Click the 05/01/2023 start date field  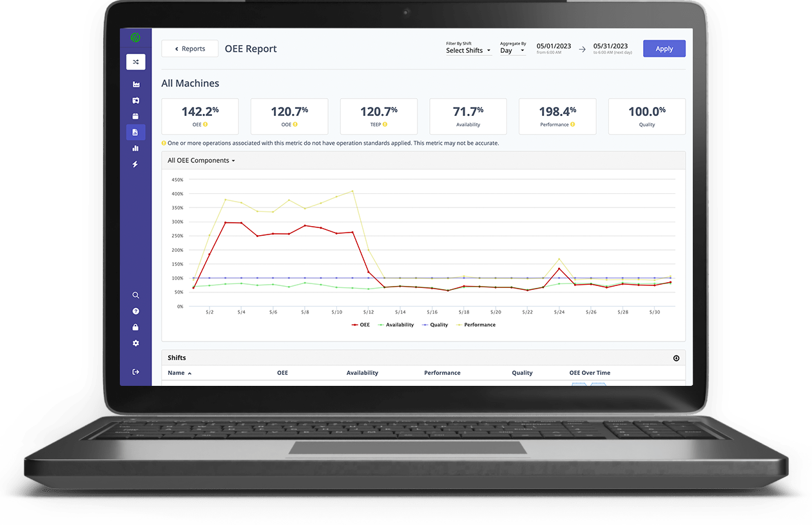554,48
